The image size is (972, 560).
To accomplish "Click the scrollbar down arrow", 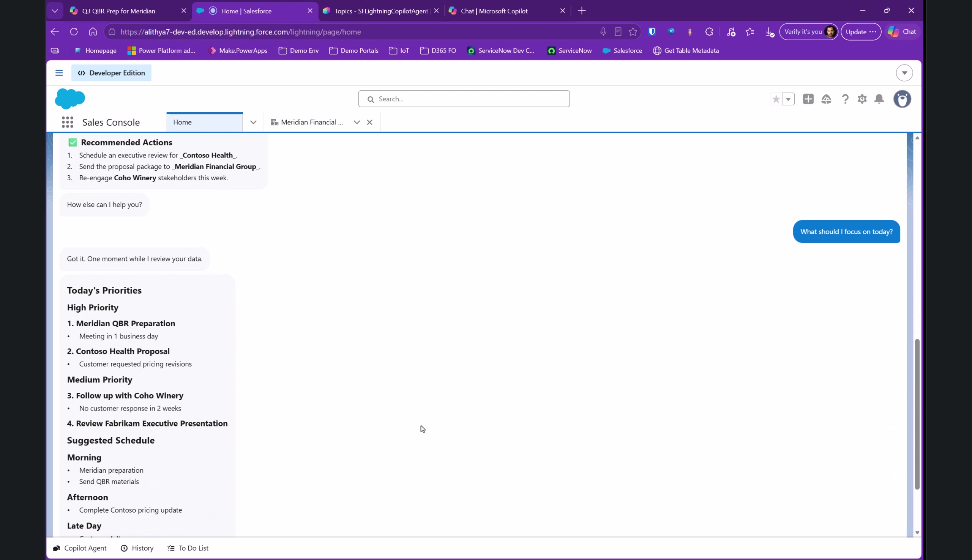I will pos(917,533).
